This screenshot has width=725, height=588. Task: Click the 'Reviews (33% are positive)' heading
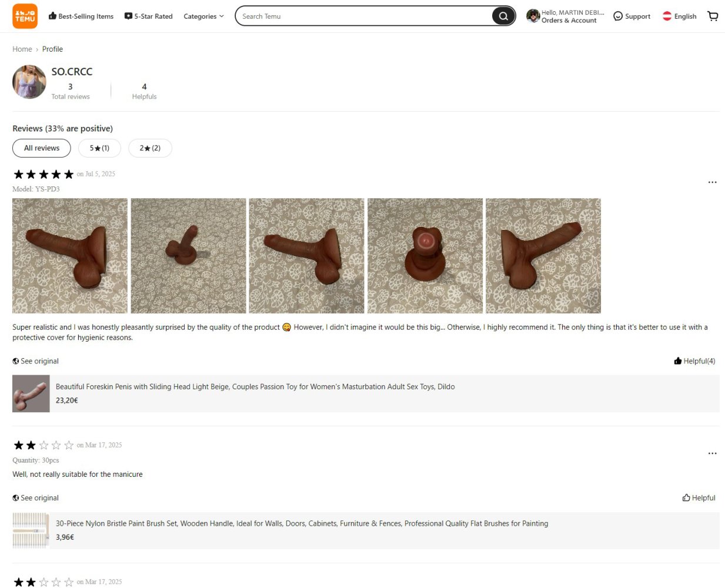click(62, 129)
